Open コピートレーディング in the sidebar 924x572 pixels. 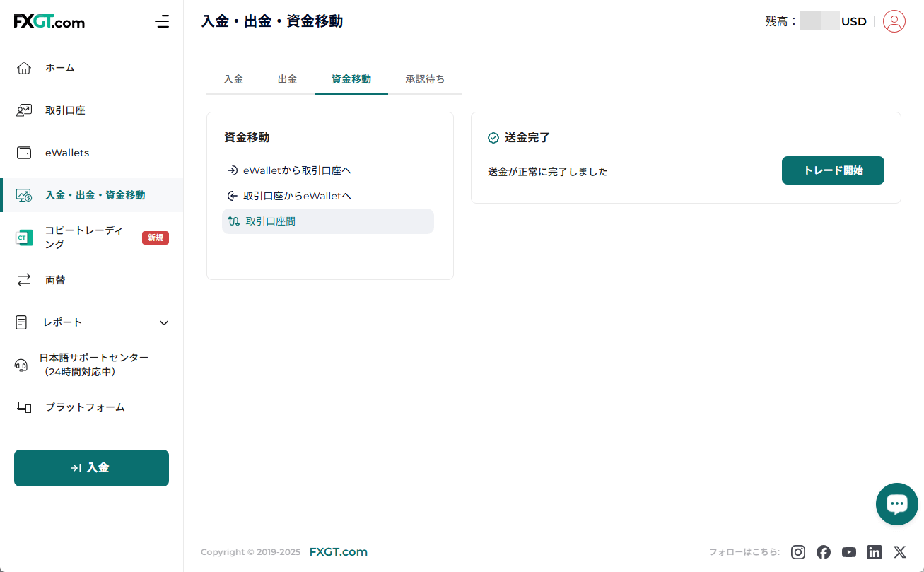point(83,238)
